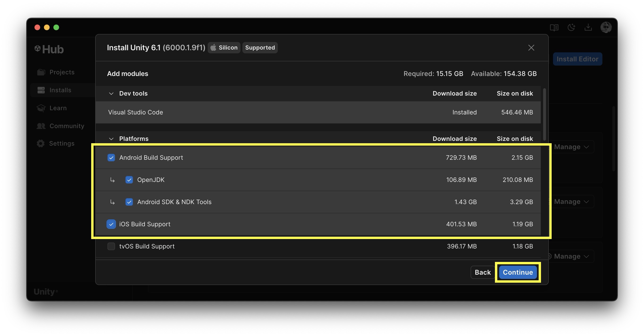Click the Settings gear icon in sidebar
Viewport: 644px width, 336px height.
(x=40, y=143)
